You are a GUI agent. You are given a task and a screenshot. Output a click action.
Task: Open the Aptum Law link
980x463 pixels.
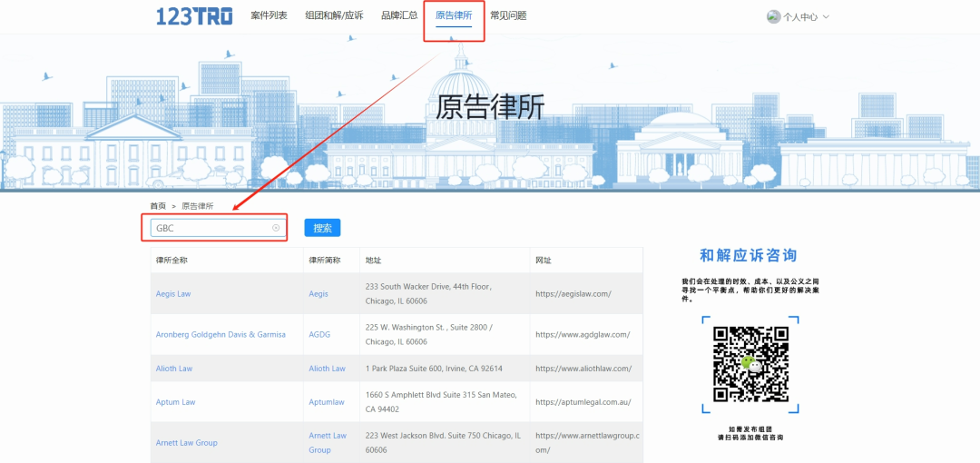[175, 402]
